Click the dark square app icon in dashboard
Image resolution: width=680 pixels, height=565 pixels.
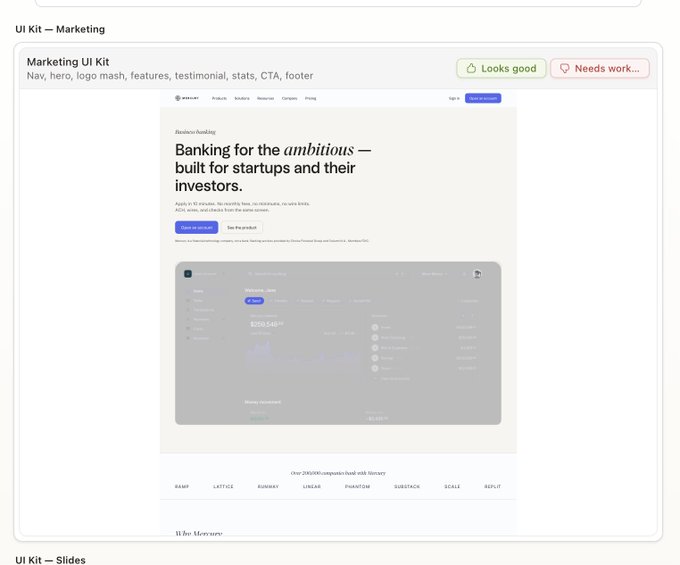click(188, 274)
